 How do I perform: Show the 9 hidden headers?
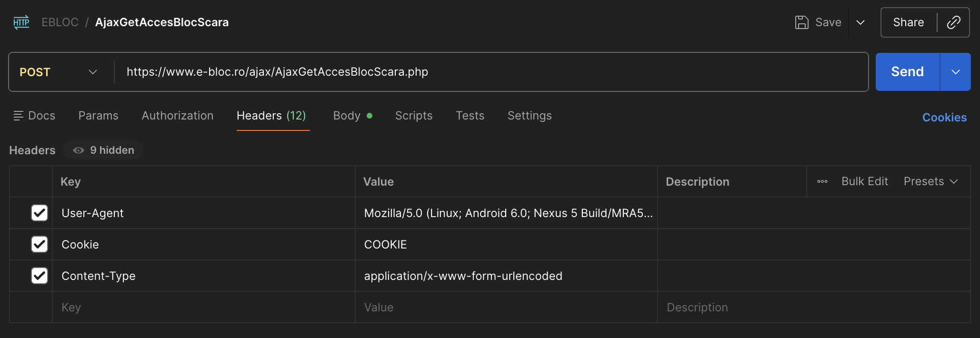104,150
